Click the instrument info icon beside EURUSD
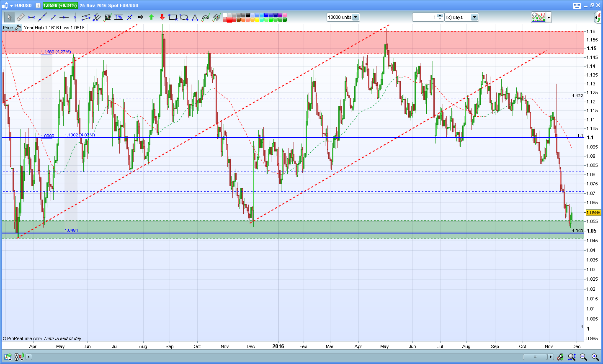Screen dimensions: 603x364 [38, 5]
